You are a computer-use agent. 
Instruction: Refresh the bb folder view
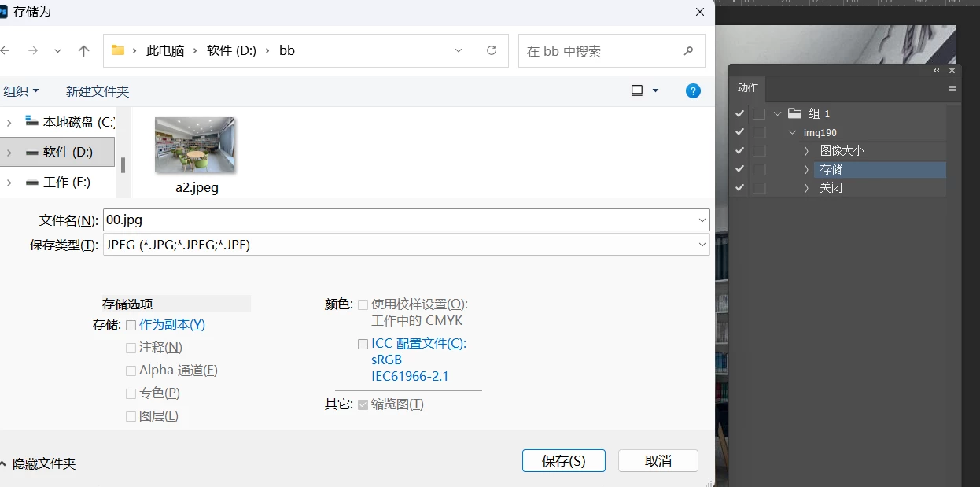click(492, 50)
